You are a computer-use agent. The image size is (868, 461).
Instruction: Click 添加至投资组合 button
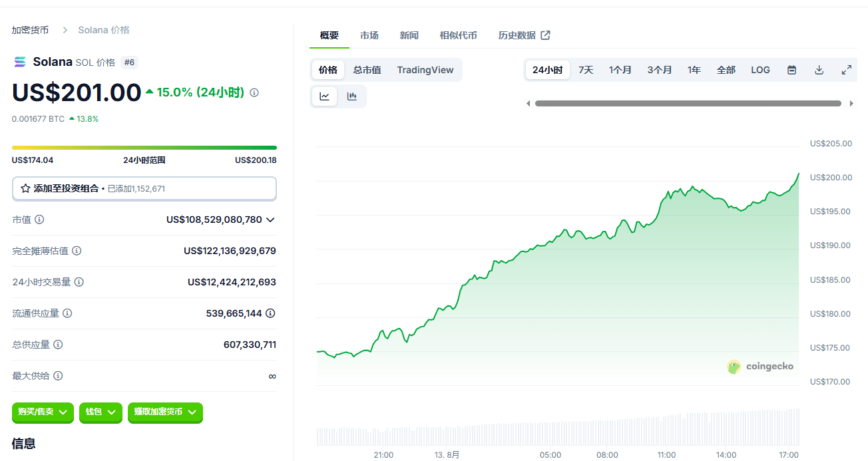pos(144,188)
